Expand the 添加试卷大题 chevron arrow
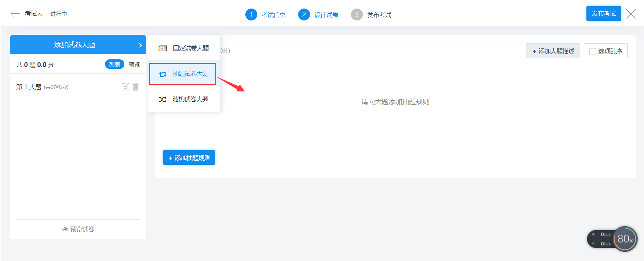The height and width of the screenshot is (261, 644). coord(140,45)
